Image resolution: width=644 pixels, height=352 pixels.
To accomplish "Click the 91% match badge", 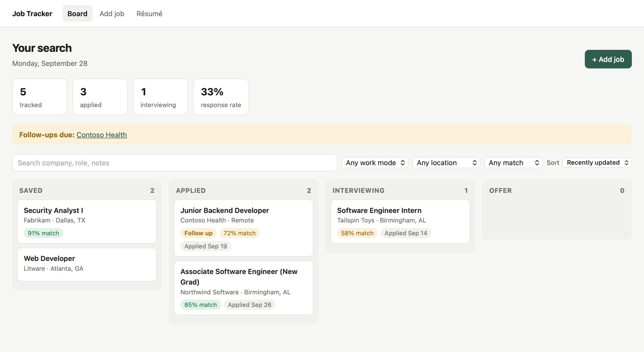I will [x=43, y=233].
